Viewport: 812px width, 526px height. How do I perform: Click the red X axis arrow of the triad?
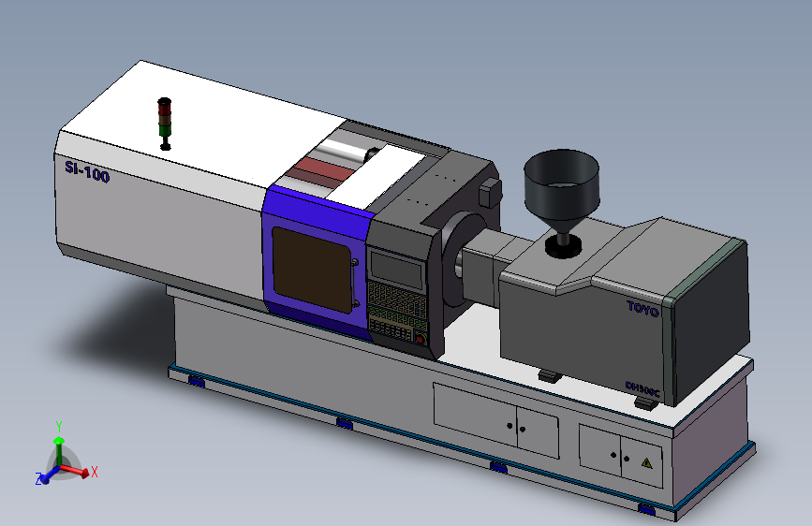click(75, 471)
